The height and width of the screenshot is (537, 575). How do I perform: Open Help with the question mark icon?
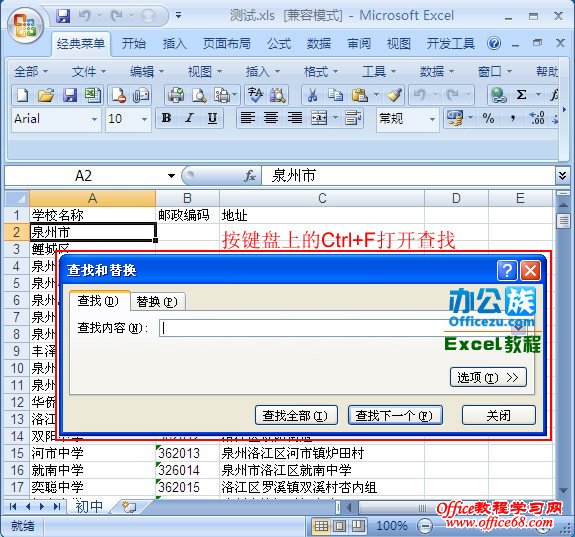click(x=494, y=44)
